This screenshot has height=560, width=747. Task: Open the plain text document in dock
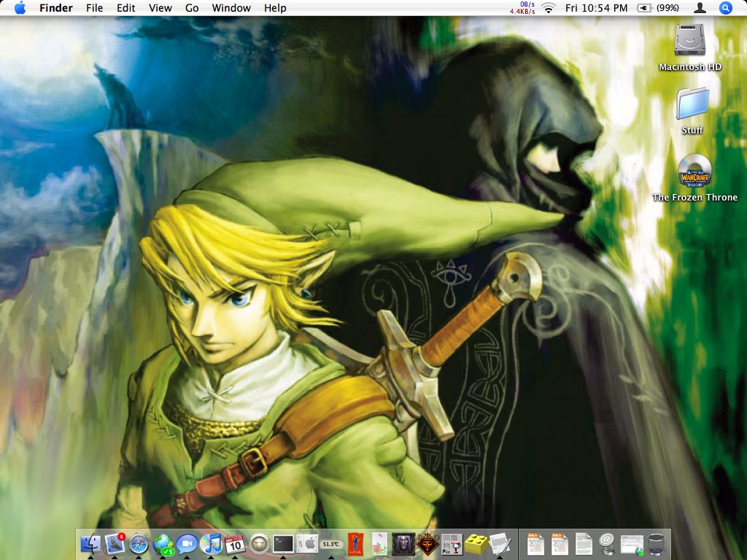pyautogui.click(x=584, y=544)
